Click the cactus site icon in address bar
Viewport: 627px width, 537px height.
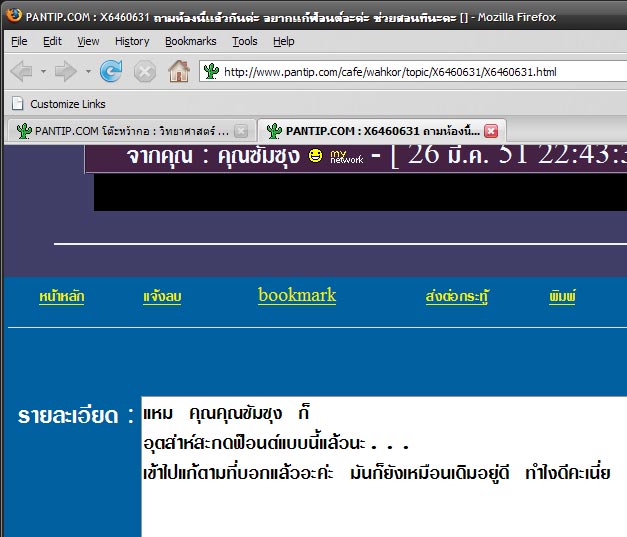click(x=211, y=72)
